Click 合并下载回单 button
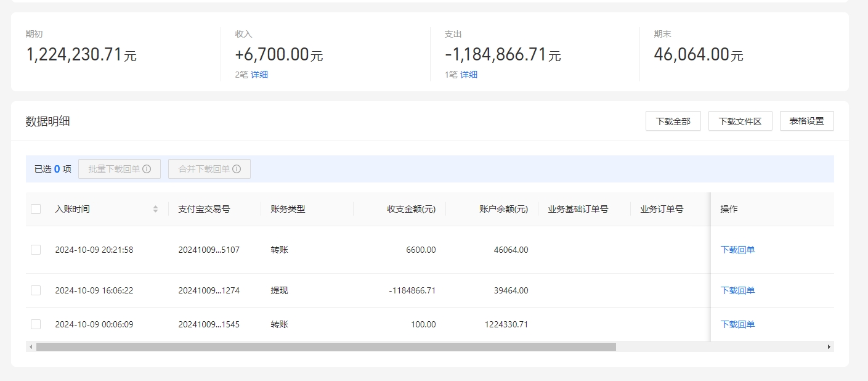 209,169
